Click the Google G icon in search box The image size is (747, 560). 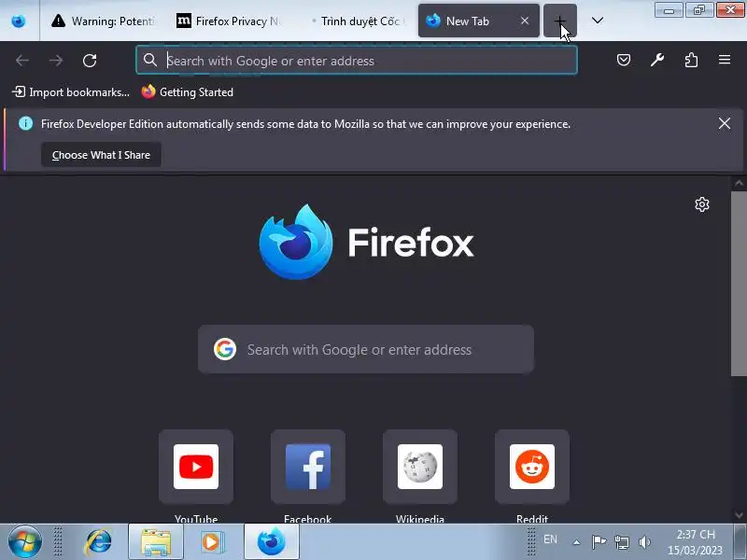(225, 349)
